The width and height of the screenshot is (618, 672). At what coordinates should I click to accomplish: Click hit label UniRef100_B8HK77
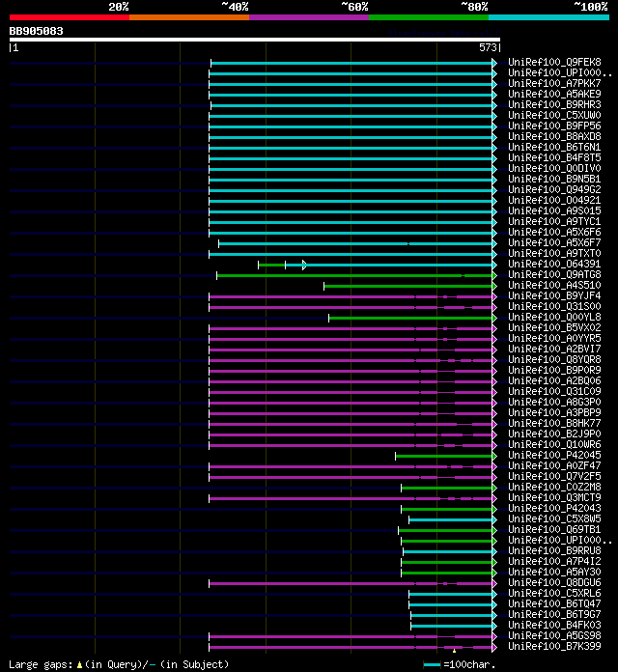554,423
